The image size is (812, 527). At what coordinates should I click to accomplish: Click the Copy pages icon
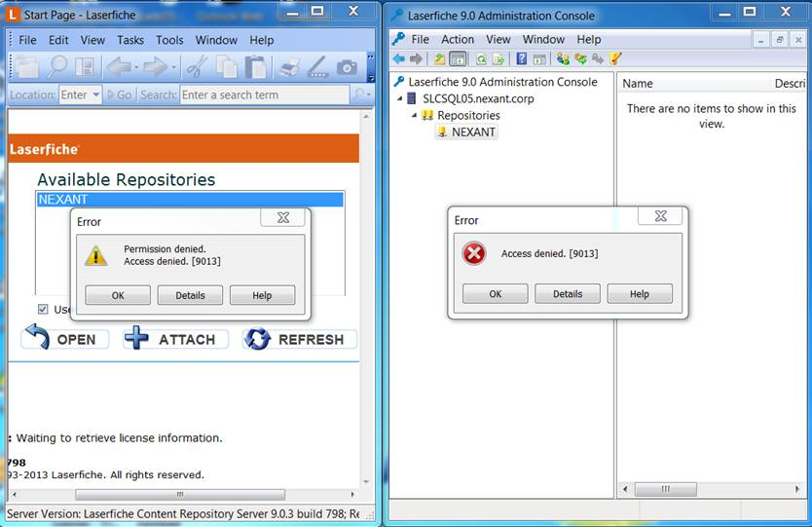pos(227,67)
